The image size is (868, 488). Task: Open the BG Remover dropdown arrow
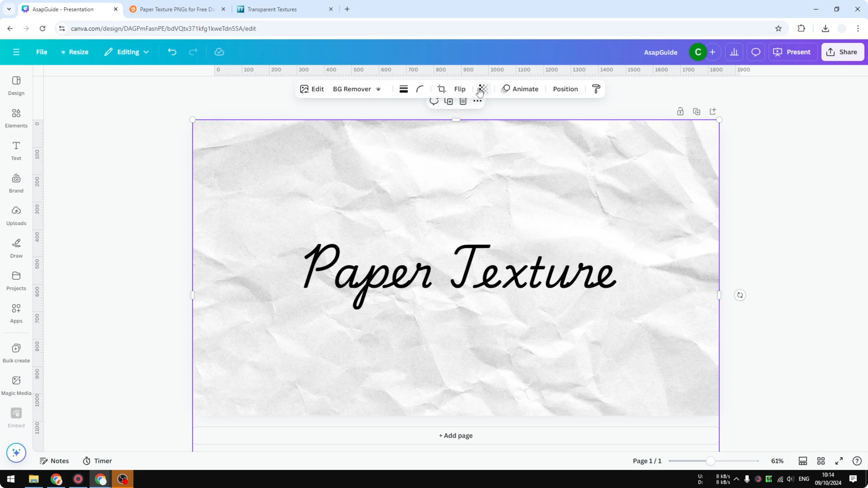click(x=378, y=89)
